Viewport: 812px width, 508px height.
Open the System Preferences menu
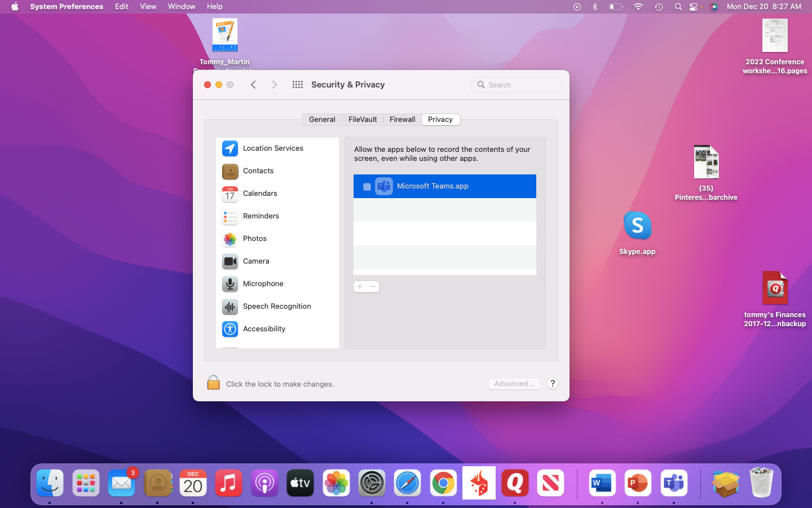(x=67, y=7)
